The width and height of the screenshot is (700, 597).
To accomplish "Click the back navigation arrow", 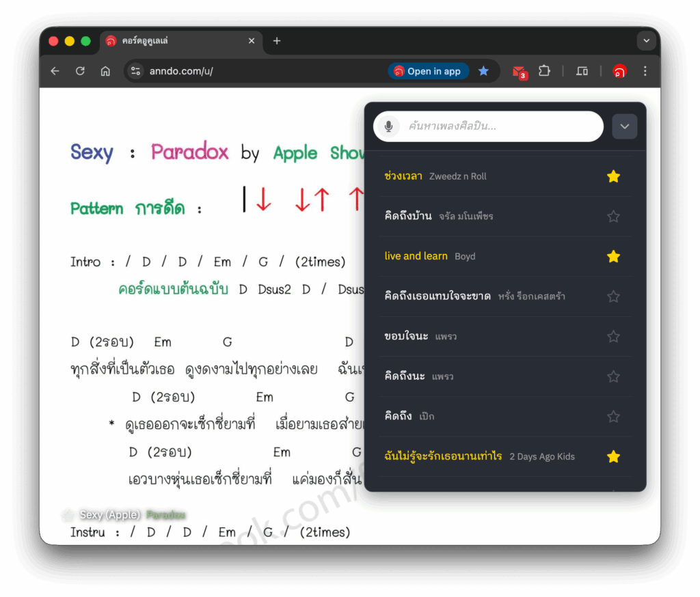I will pyautogui.click(x=55, y=71).
